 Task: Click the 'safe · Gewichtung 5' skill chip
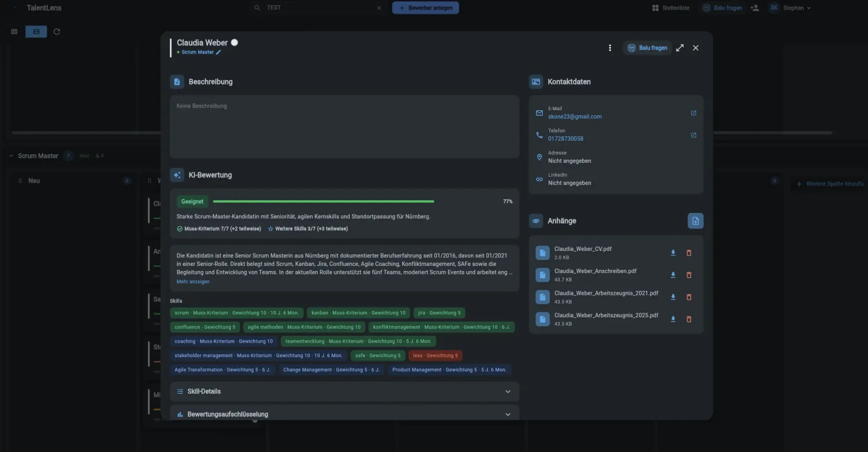pos(378,356)
